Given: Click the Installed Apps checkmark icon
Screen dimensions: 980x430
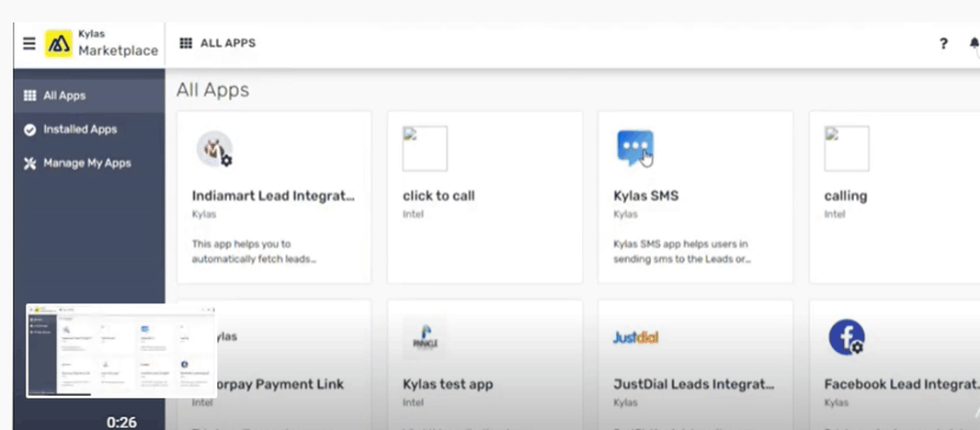Looking at the screenshot, I should pos(29,130).
